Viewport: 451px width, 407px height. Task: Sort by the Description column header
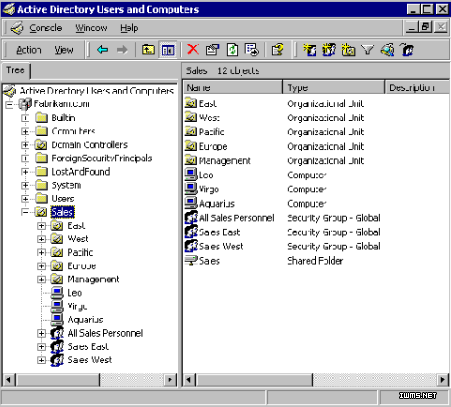click(417, 88)
